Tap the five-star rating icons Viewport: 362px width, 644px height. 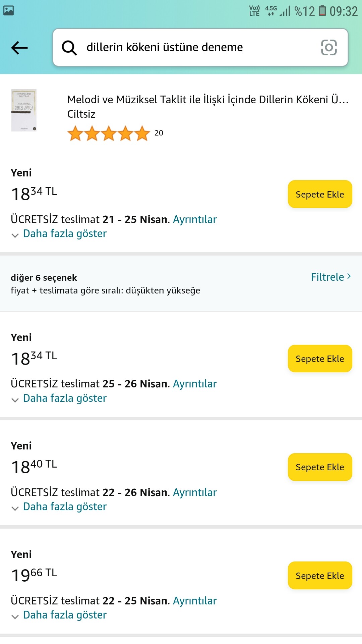coord(109,133)
